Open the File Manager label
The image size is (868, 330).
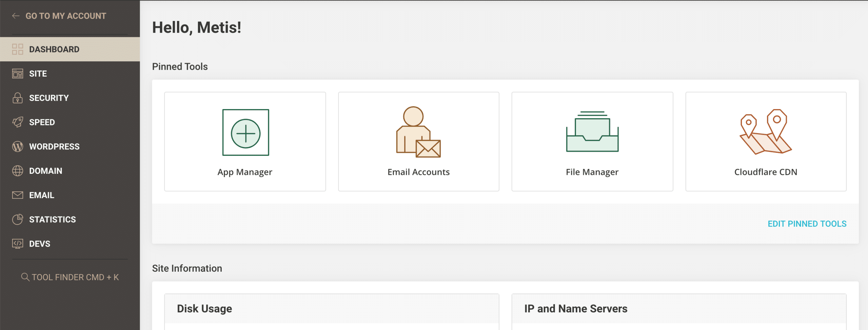pyautogui.click(x=592, y=172)
